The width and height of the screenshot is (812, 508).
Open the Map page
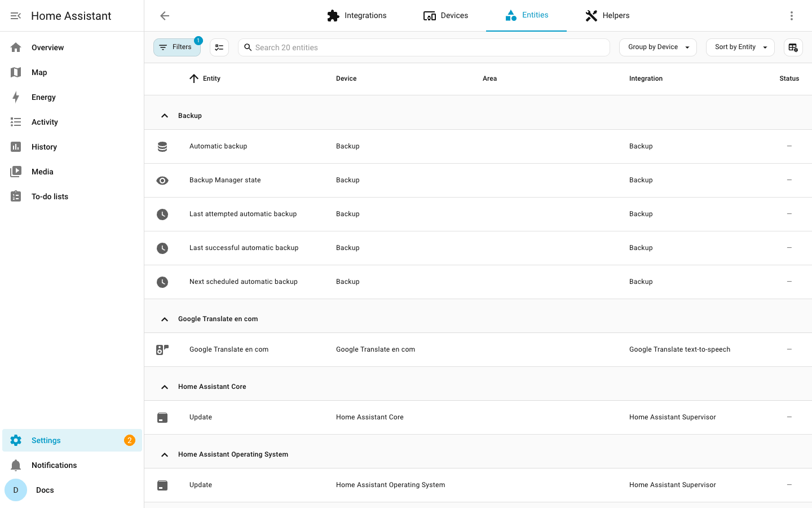pyautogui.click(x=72, y=72)
